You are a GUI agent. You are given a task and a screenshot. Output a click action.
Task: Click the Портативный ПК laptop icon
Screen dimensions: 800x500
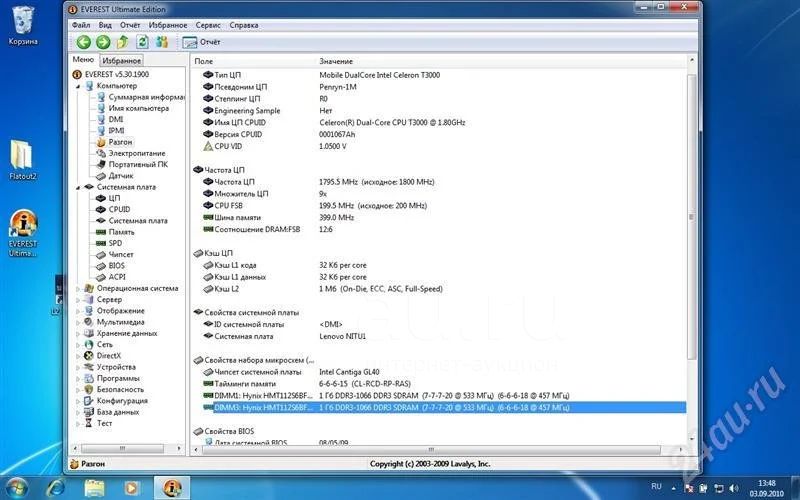click(101, 164)
